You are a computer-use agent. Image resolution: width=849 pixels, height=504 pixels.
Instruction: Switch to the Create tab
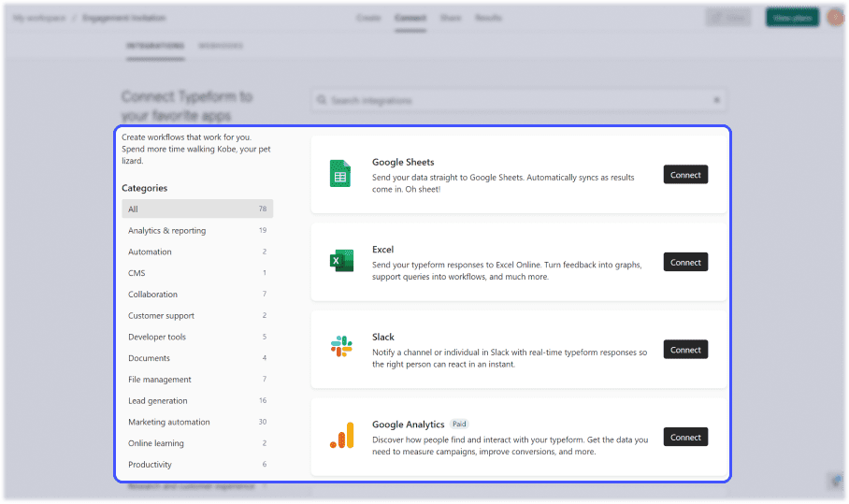click(x=368, y=18)
